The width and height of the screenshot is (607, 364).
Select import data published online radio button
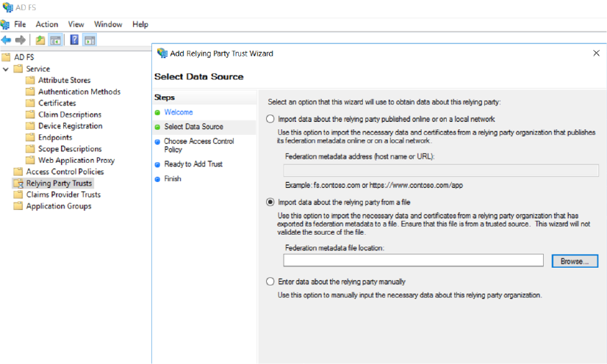pyautogui.click(x=270, y=119)
